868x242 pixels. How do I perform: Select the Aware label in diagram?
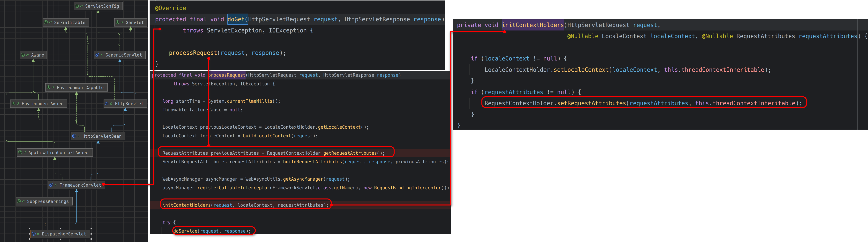pos(38,55)
